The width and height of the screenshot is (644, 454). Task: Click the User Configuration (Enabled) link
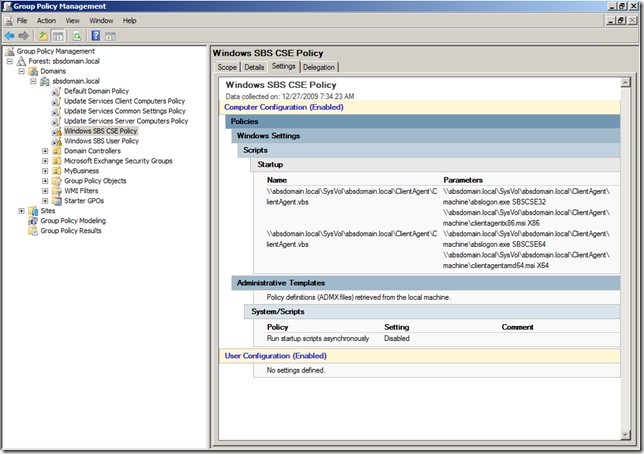pyautogui.click(x=276, y=356)
